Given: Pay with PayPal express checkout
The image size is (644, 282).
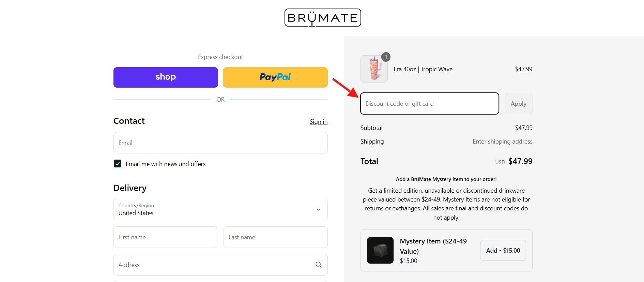Looking at the screenshot, I should (275, 77).
